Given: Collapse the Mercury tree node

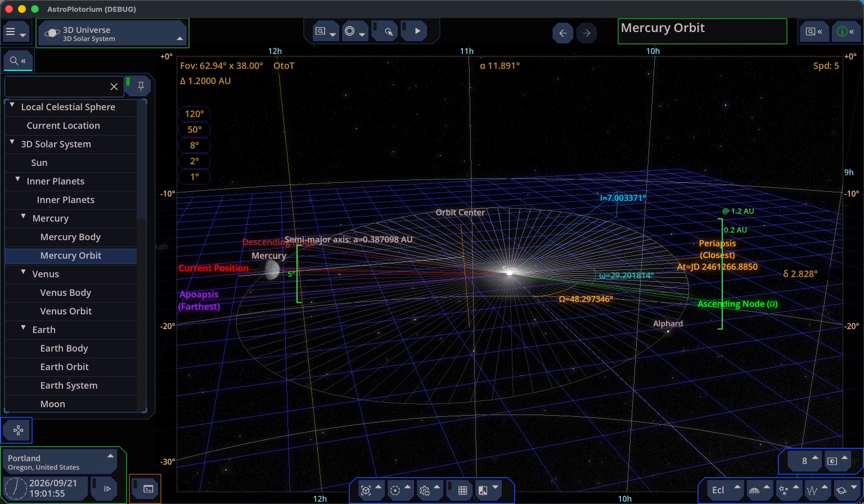Looking at the screenshot, I should (24, 217).
